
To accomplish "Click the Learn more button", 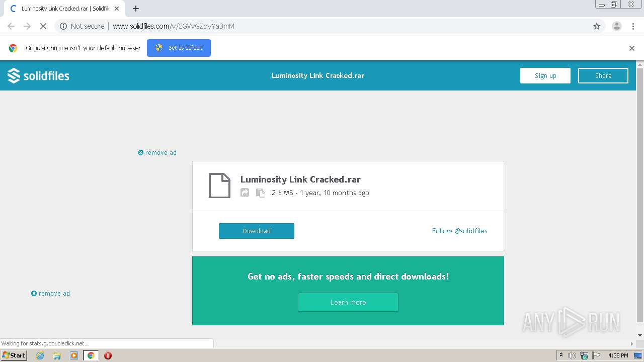I will coord(348,302).
